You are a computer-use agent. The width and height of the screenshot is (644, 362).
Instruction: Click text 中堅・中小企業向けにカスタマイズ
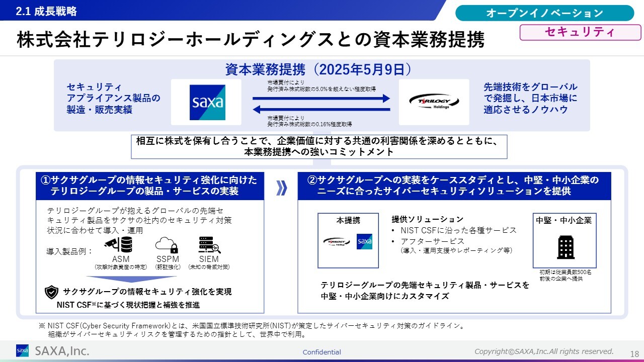(x=385, y=296)
